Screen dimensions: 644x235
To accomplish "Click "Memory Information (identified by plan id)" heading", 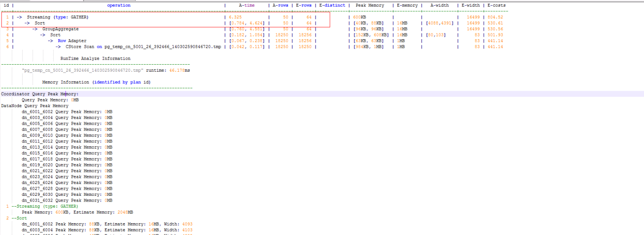I will (96, 82).
